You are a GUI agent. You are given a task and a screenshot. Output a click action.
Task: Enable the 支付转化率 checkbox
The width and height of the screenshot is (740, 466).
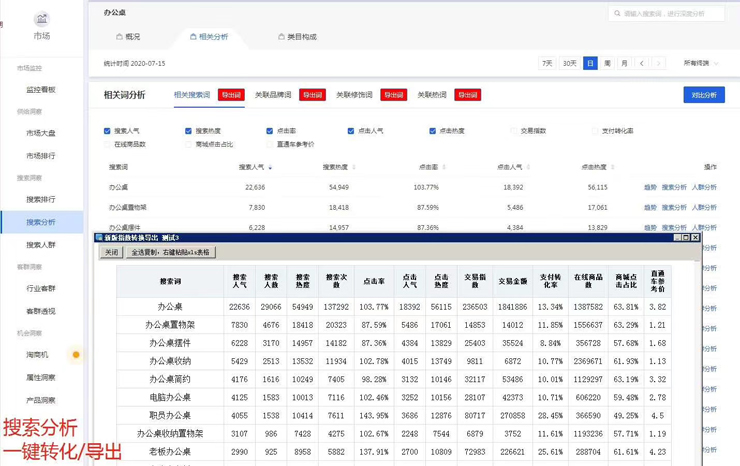click(595, 131)
